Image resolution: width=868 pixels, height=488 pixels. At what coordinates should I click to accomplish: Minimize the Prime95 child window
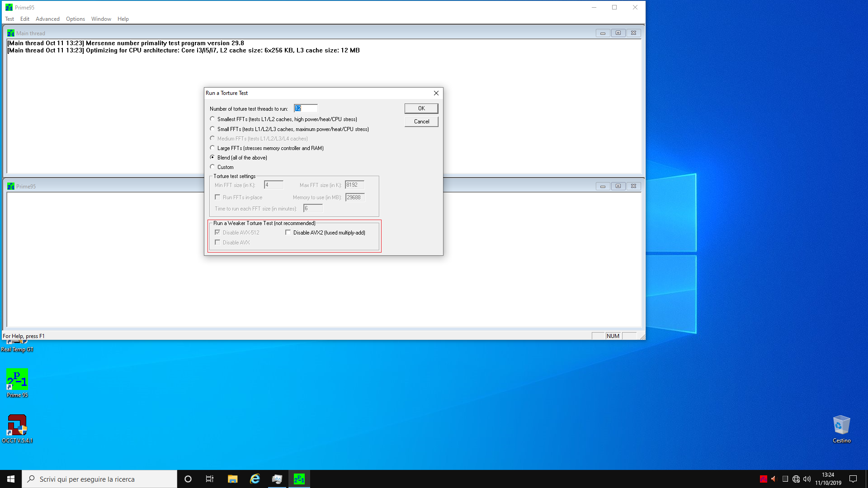click(x=603, y=186)
